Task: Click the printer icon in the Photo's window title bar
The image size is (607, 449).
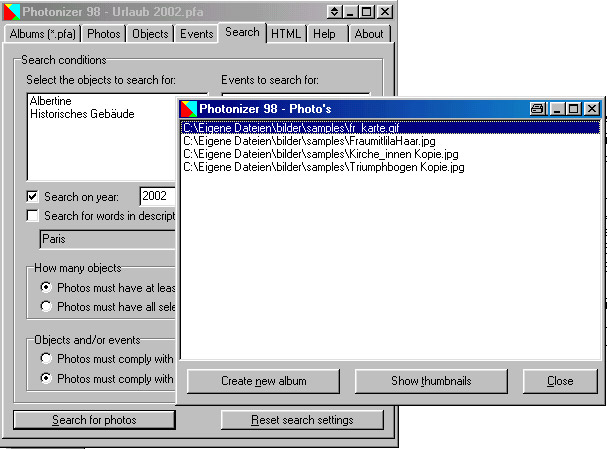Action: [x=538, y=109]
